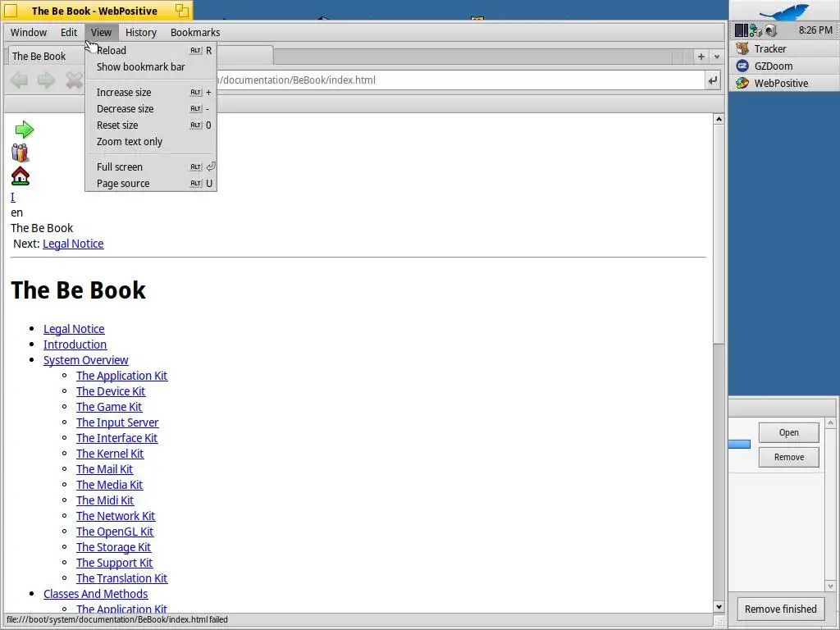Open The Kernel Kit link
840x630 pixels.
tap(110, 453)
